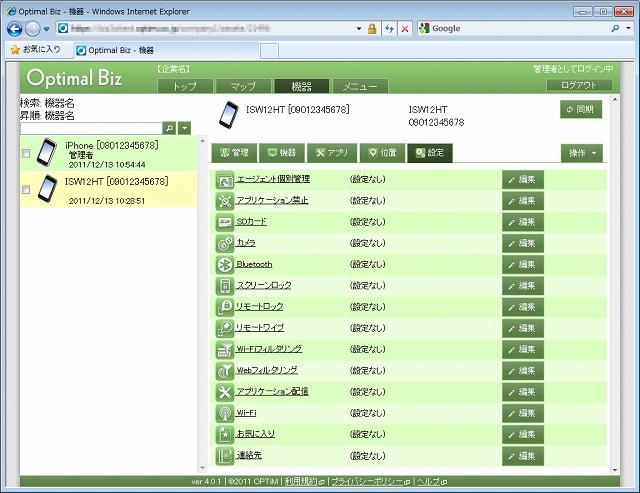Click the カメラ setting icon

tap(224, 244)
